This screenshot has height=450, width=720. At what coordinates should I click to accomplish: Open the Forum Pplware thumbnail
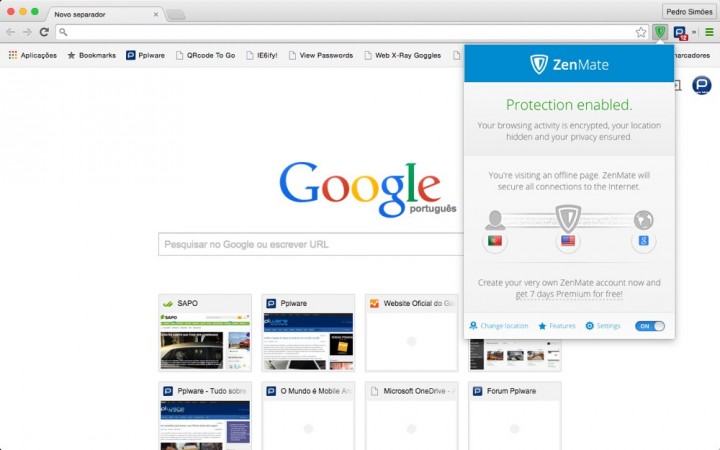(x=515, y=416)
